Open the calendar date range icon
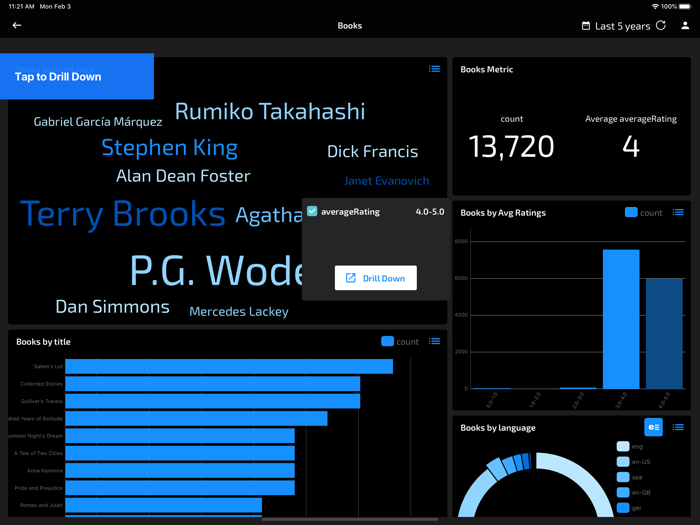700x525 pixels. [x=586, y=26]
